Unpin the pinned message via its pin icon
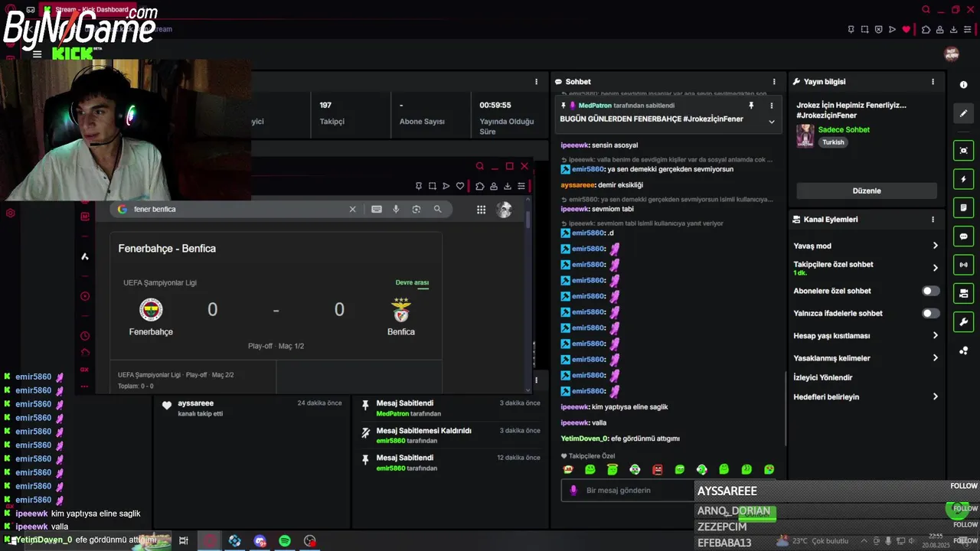The width and height of the screenshot is (980, 551). (x=751, y=106)
